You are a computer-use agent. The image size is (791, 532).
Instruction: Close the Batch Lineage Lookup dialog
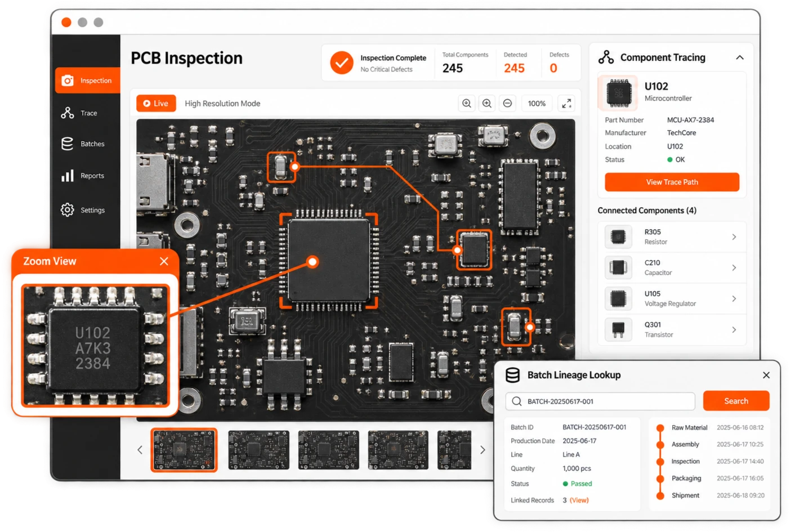pos(766,375)
